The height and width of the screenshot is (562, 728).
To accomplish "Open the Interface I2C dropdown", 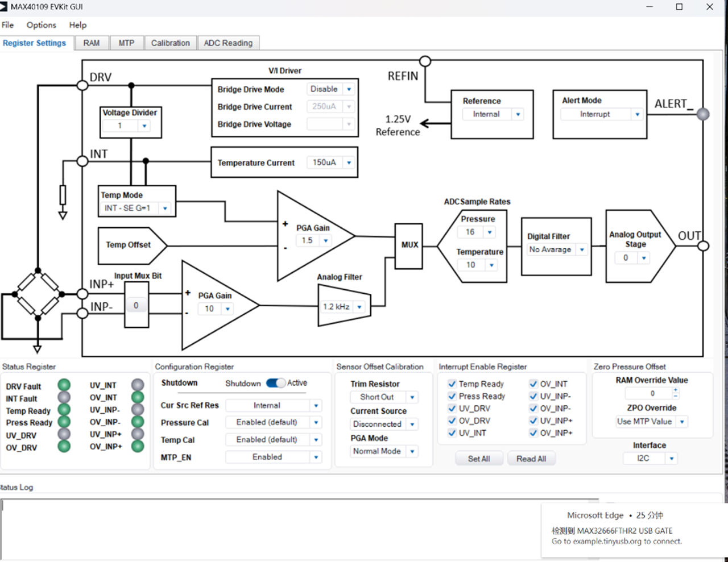I will (672, 458).
